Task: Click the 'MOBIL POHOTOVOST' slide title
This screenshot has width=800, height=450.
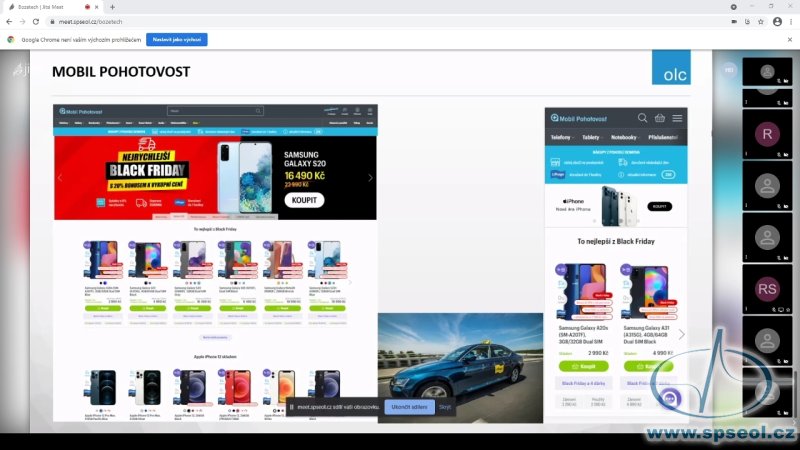Action: 121,72
